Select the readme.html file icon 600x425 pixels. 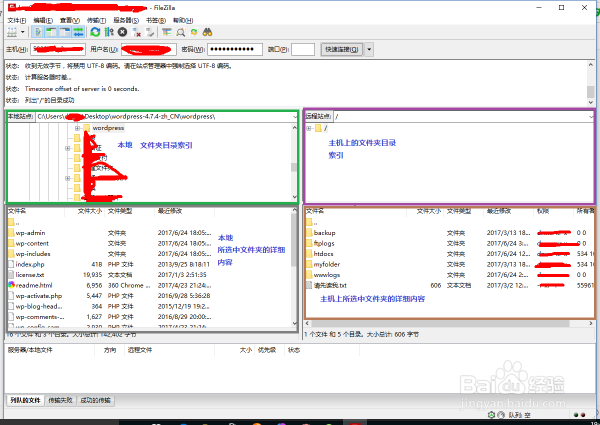click(11, 285)
